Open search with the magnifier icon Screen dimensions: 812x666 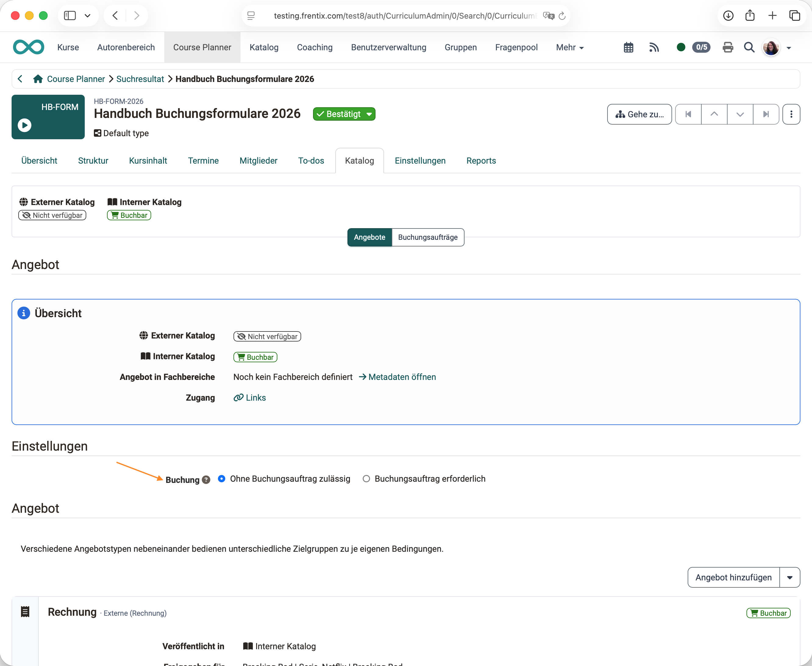749,48
